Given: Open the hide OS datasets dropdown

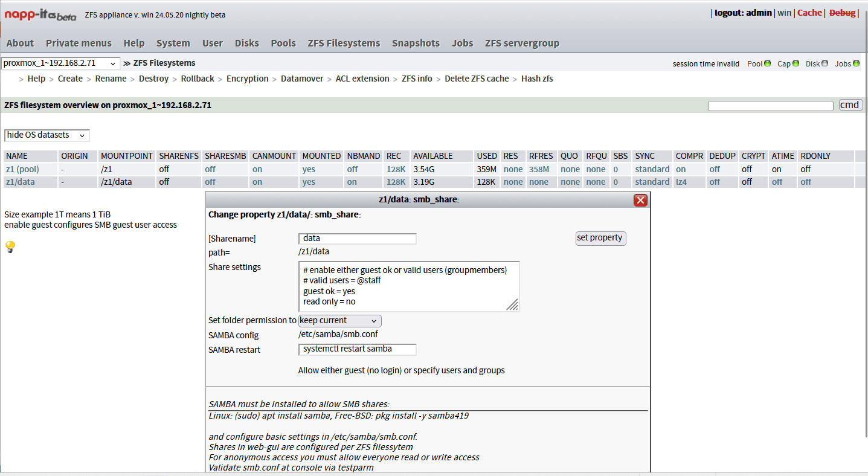Looking at the screenshot, I should [47, 135].
